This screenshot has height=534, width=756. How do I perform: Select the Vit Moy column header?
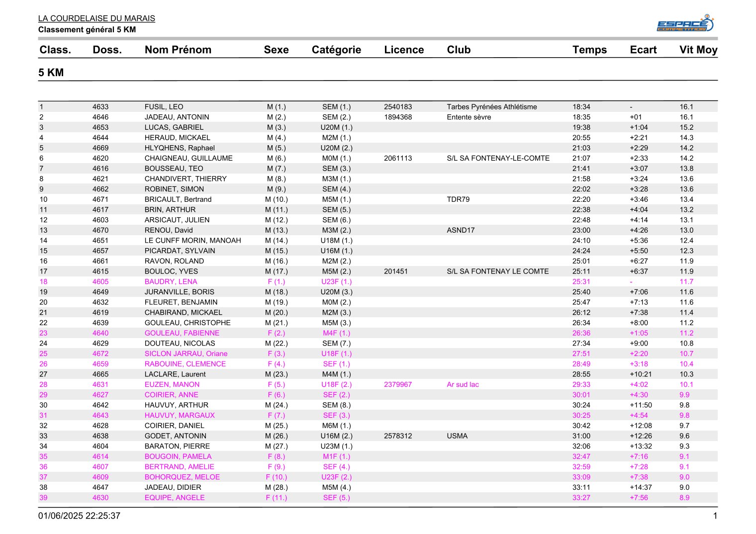click(x=698, y=50)
